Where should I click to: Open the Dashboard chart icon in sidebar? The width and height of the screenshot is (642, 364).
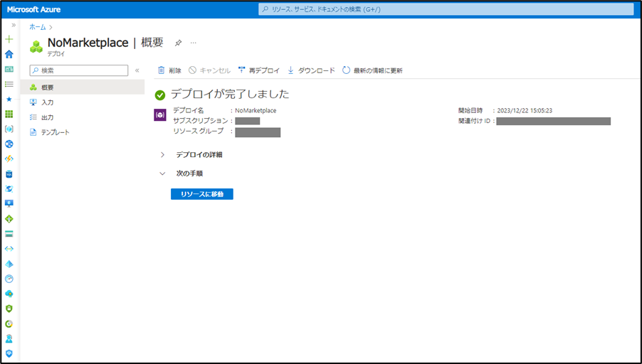pos(9,69)
